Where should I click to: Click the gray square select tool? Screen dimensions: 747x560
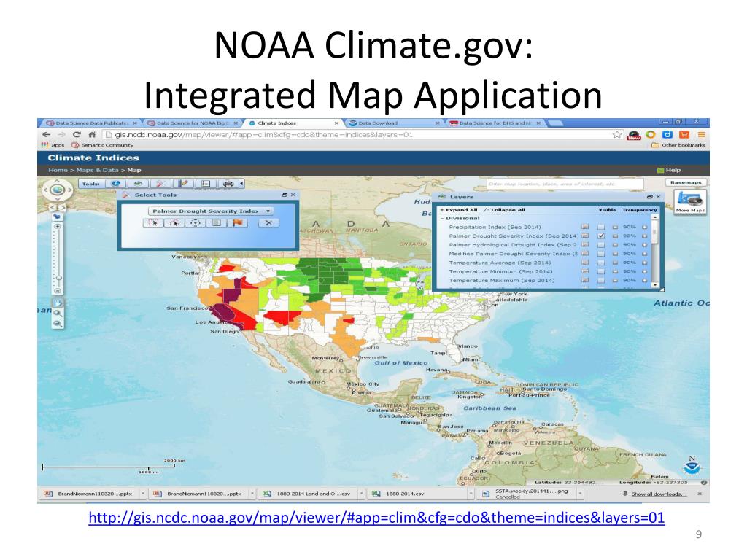point(216,223)
